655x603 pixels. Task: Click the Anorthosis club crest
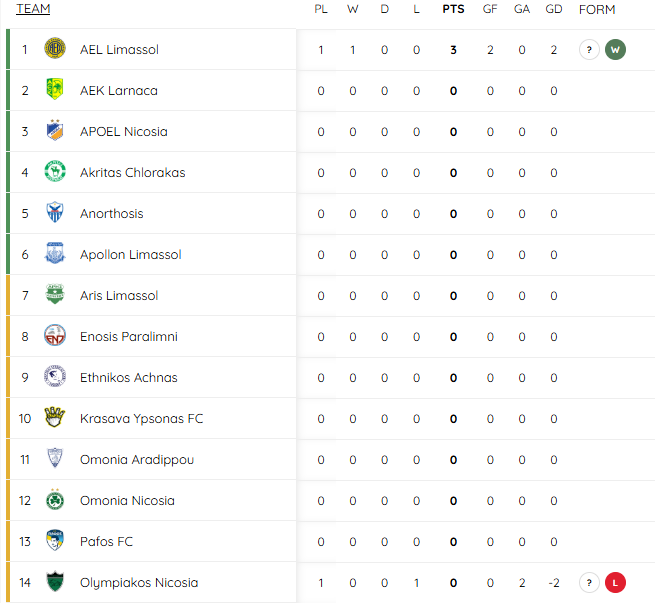(55, 212)
